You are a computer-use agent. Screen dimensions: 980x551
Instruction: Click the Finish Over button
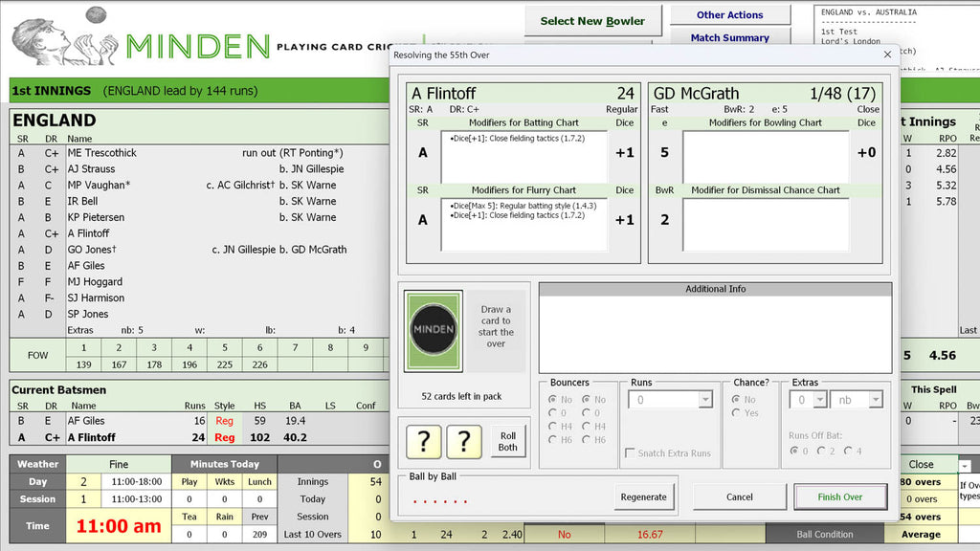click(840, 496)
